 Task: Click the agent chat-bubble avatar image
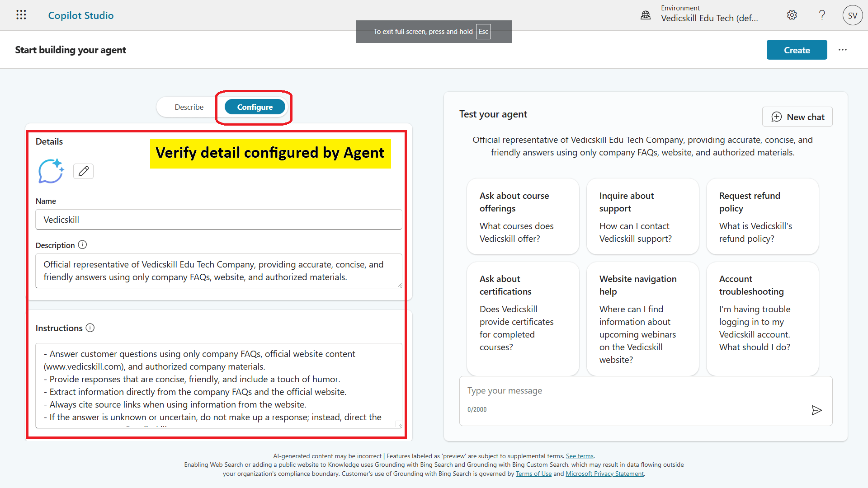(51, 171)
